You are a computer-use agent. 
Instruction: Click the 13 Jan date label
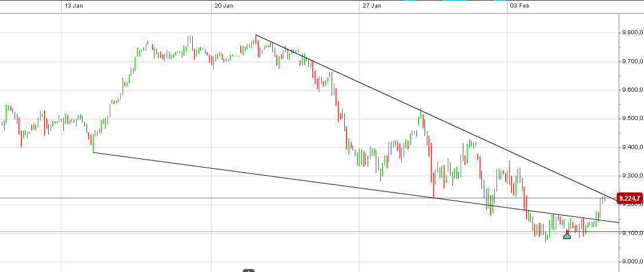(x=72, y=6)
